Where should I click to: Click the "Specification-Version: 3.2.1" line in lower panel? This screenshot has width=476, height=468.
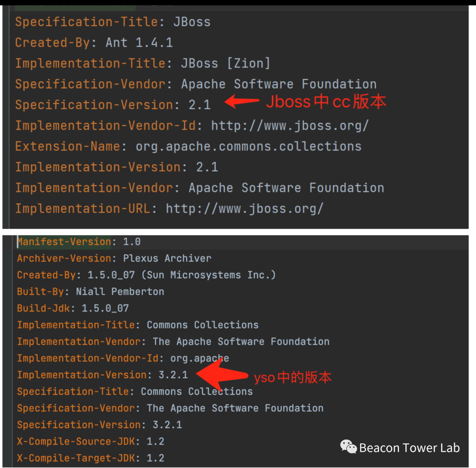click(x=99, y=425)
